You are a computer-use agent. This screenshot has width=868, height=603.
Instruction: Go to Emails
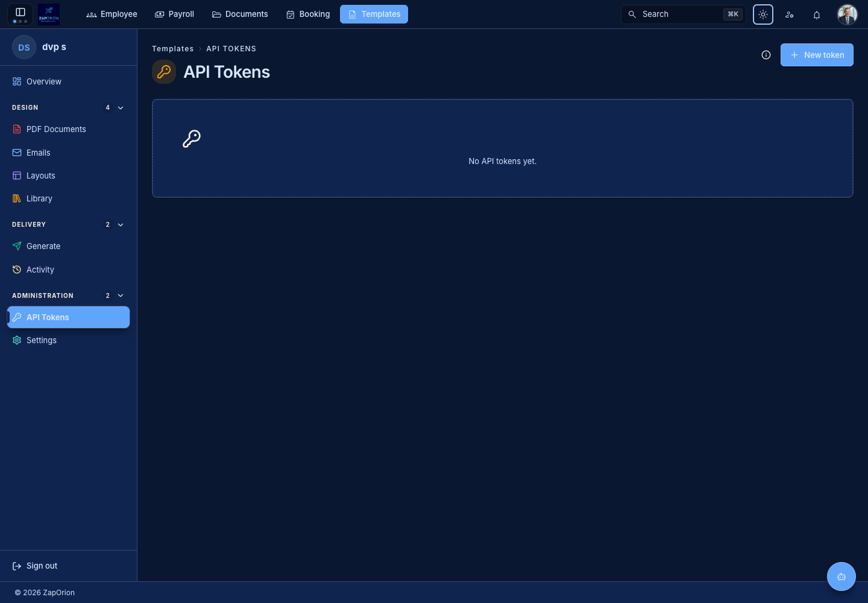coord(69,153)
